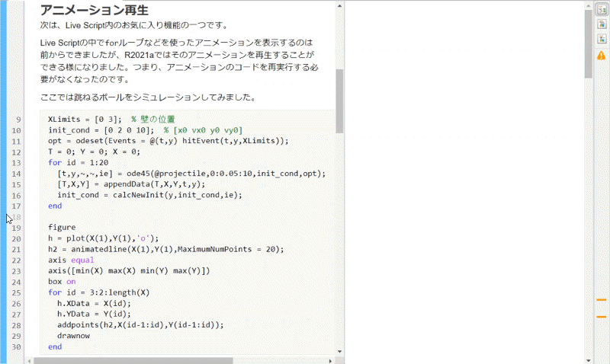Click line number 19 beside figure
610x364 pixels.
coord(18,227)
